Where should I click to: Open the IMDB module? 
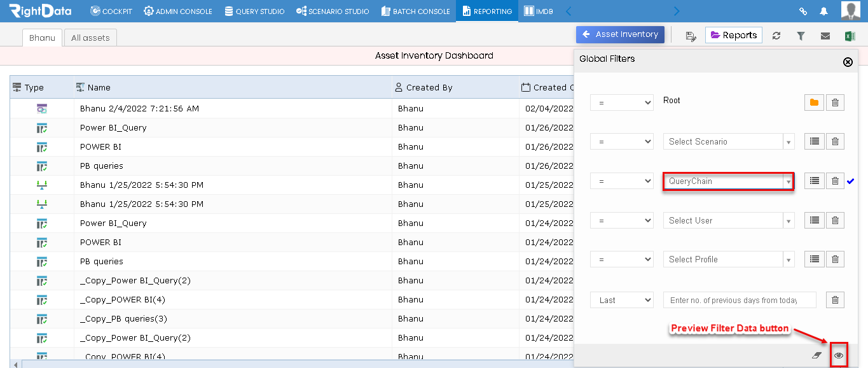[x=538, y=11]
